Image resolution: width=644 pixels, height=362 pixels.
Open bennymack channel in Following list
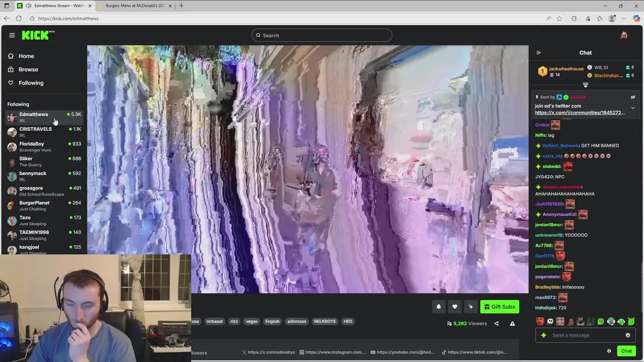(44, 176)
